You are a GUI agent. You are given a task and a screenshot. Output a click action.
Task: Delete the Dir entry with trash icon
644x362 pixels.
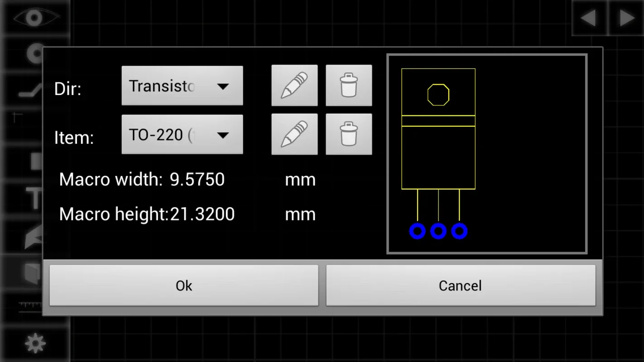(349, 86)
